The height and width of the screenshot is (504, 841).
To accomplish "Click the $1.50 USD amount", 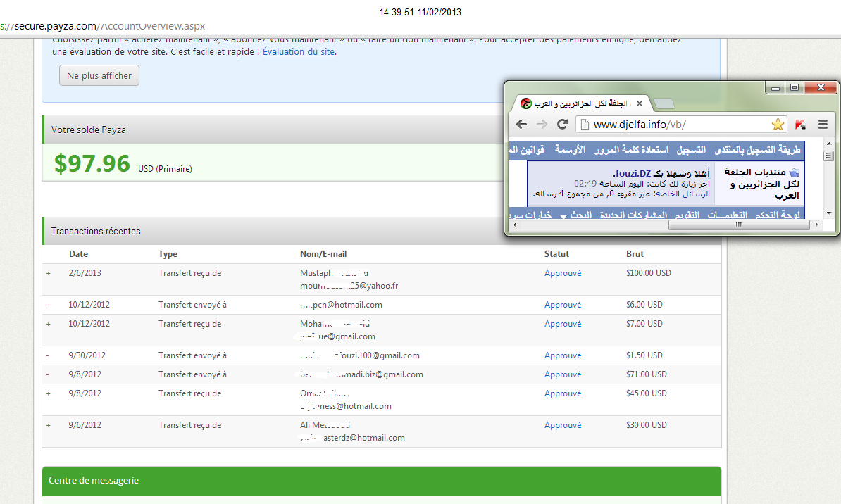I will point(644,355).
